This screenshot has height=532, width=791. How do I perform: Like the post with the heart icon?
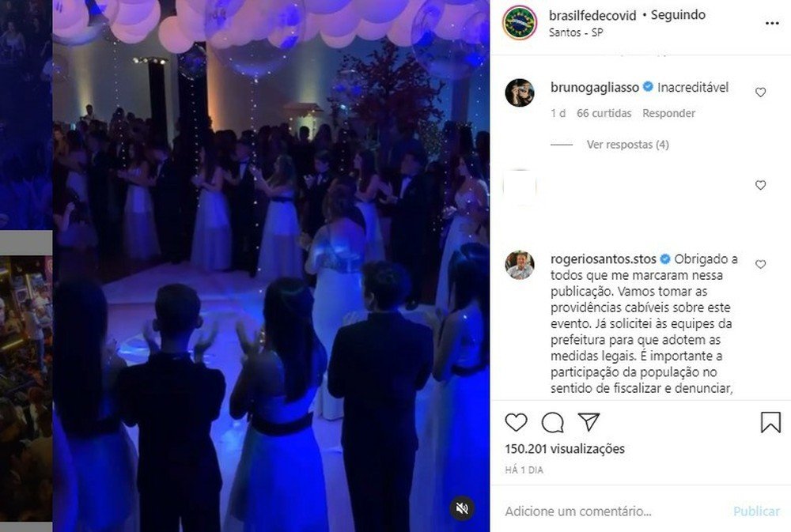tap(516, 422)
